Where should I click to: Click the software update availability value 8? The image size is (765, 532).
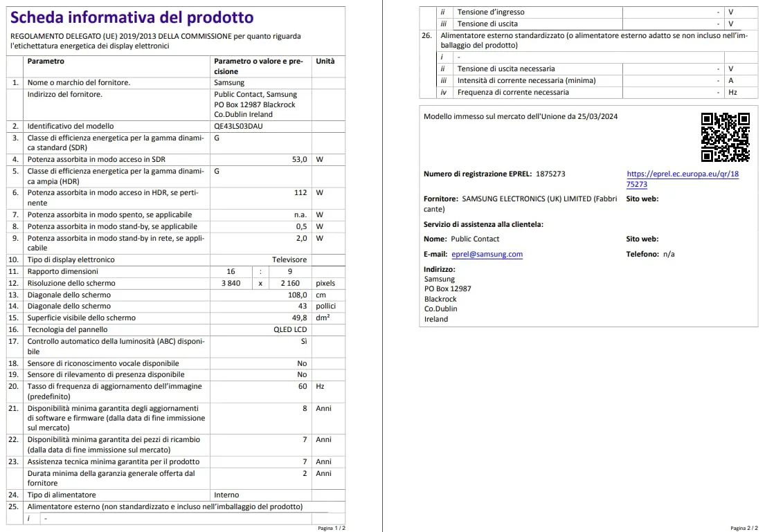pyautogui.click(x=305, y=408)
